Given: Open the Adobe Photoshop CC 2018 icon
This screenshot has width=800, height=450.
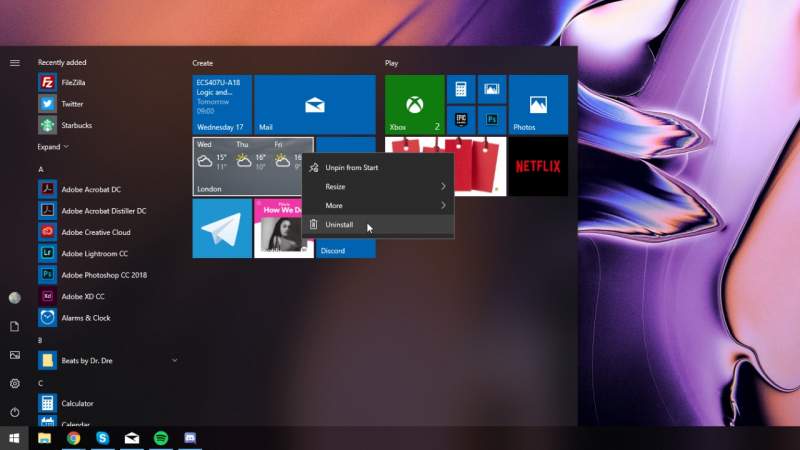Looking at the screenshot, I should click(47, 275).
